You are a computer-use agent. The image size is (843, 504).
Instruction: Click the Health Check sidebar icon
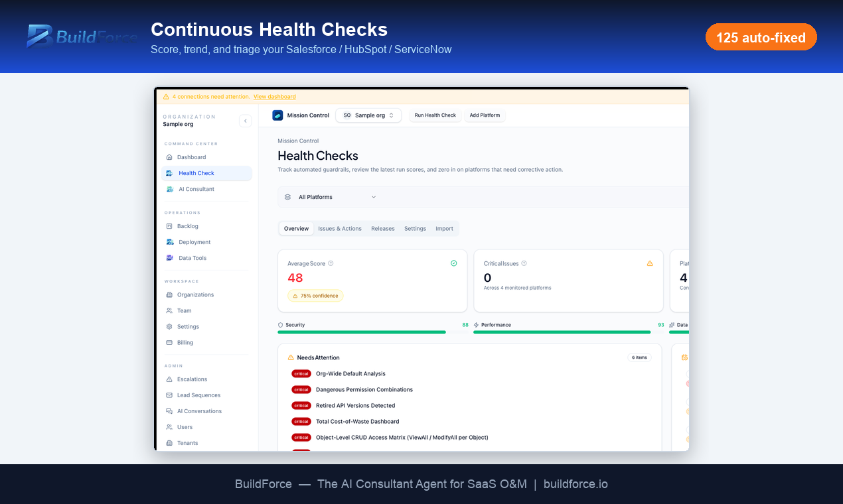[170, 173]
